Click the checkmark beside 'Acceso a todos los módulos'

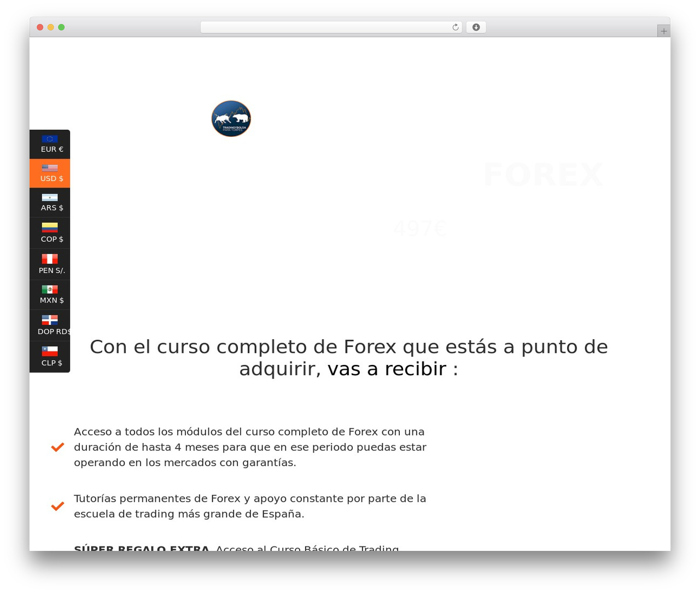tap(57, 447)
